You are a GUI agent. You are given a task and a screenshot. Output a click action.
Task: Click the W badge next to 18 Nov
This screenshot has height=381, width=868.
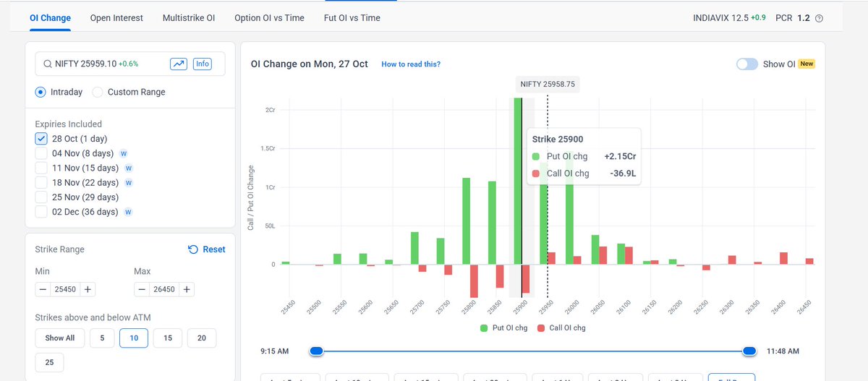tap(128, 183)
